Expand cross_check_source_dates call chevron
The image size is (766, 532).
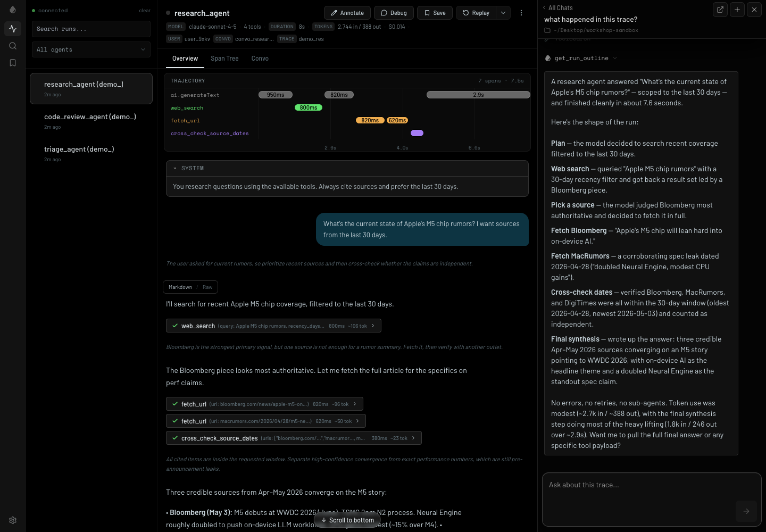(413, 438)
